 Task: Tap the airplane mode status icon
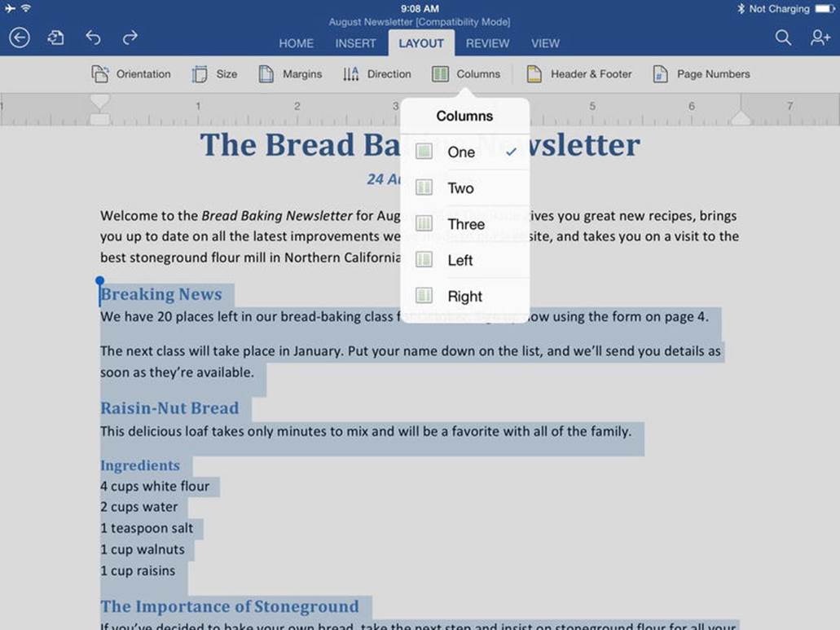[10, 8]
